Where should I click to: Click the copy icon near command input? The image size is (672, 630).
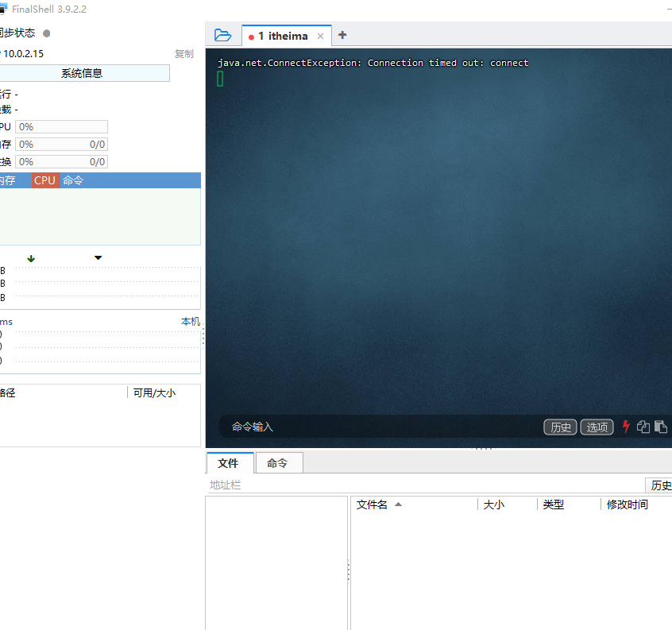[644, 427]
